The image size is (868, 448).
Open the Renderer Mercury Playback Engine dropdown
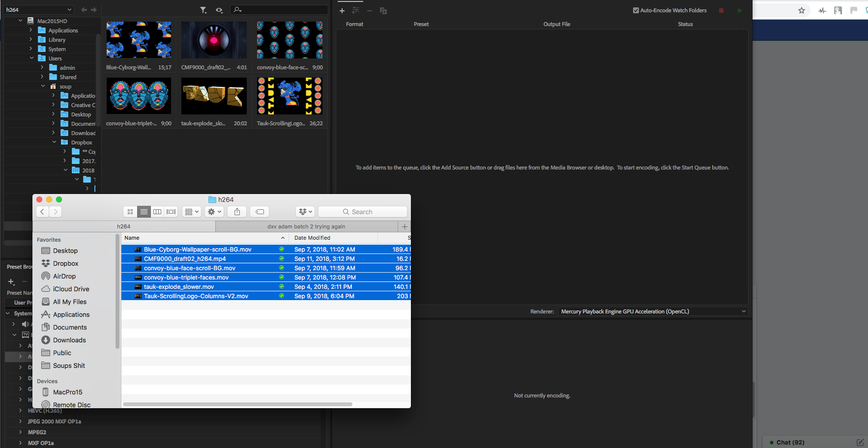pos(653,311)
